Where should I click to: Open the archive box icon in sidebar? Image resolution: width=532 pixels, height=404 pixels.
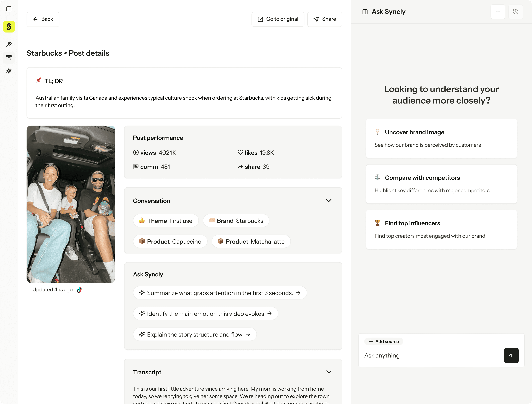(x=9, y=57)
